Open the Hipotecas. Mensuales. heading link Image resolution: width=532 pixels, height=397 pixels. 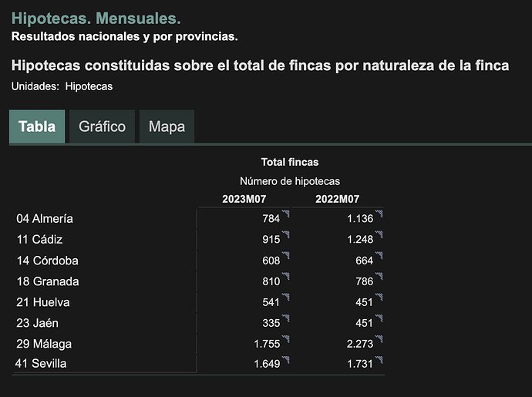tap(96, 19)
